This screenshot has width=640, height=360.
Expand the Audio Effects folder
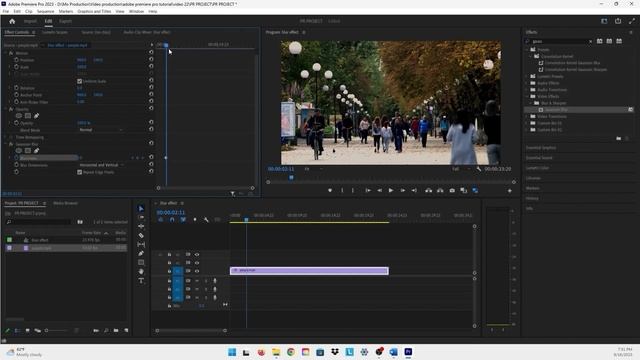(x=527, y=83)
